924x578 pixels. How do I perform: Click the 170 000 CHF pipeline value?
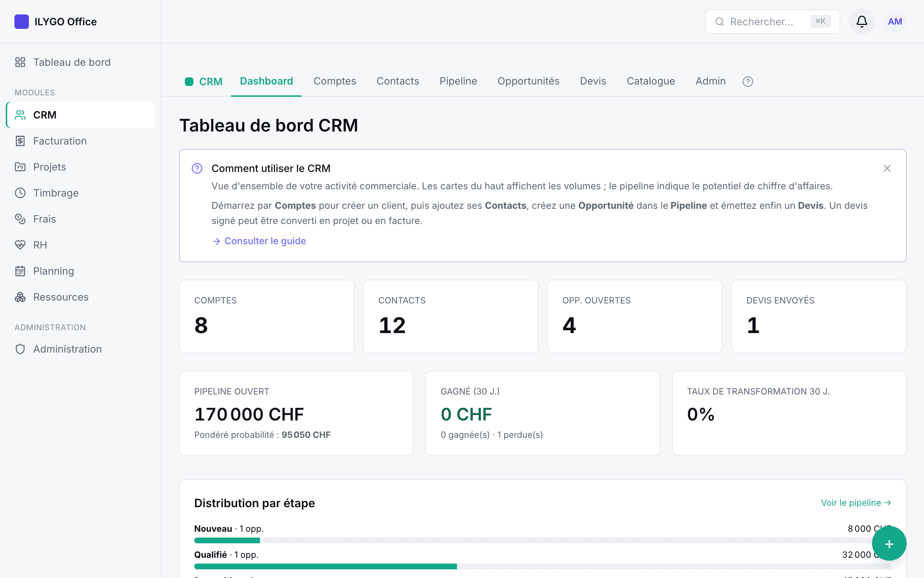point(249,414)
